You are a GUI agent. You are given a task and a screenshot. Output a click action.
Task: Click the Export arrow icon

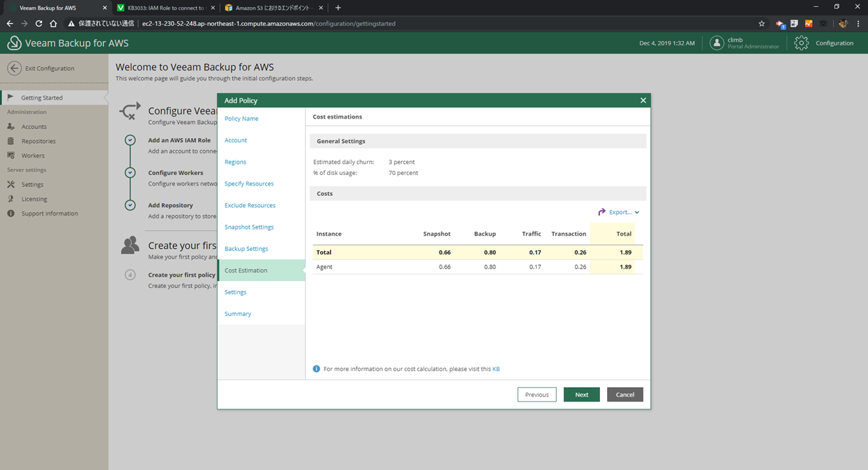coord(602,212)
